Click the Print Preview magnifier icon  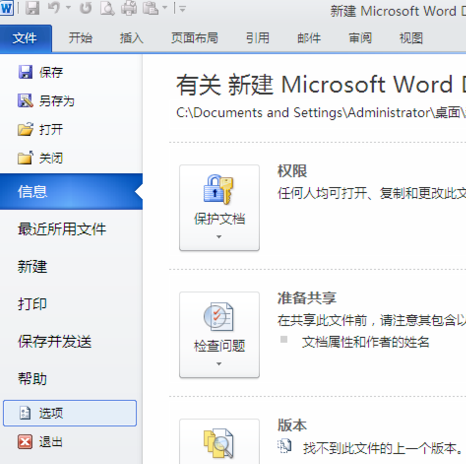coord(107,8)
